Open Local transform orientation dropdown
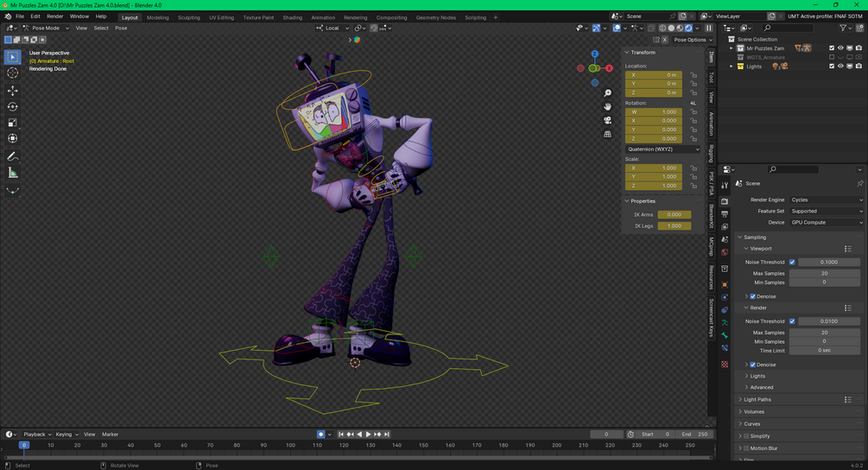This screenshot has height=470, width=868. tap(333, 28)
